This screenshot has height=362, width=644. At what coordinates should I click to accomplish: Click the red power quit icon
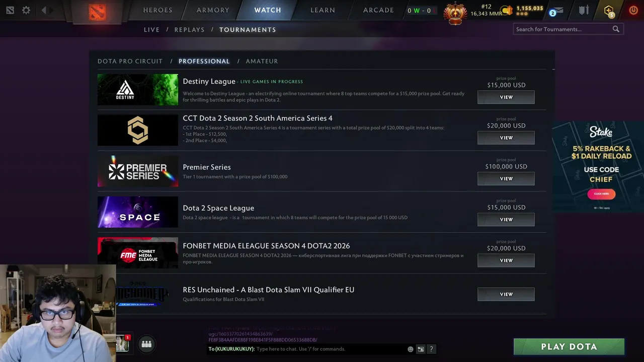pyautogui.click(x=633, y=10)
